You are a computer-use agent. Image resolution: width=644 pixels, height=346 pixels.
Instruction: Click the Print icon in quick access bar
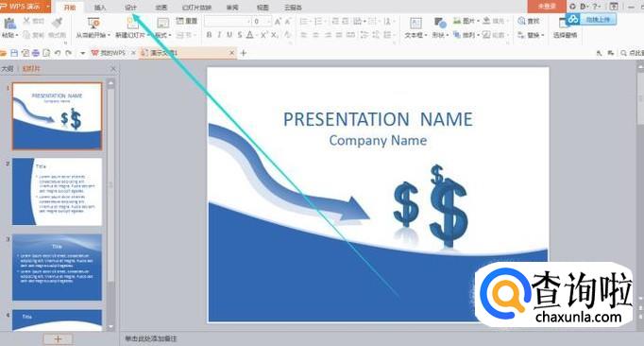coord(36,53)
